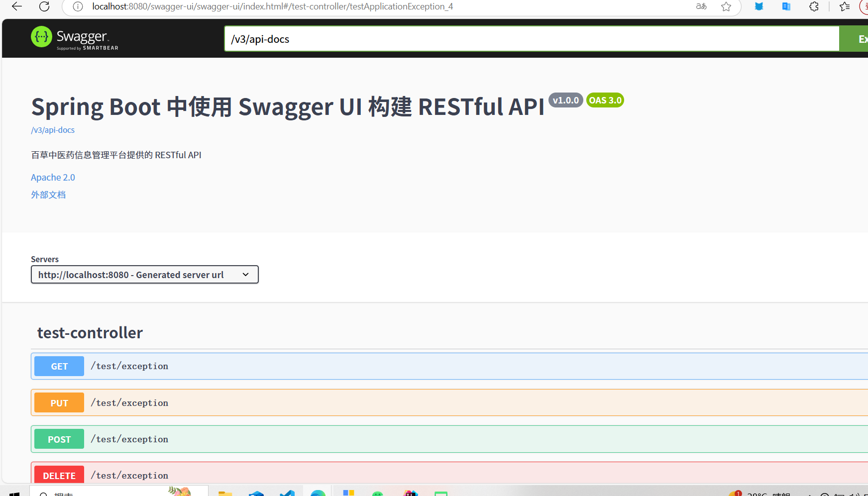Click the OAS 3.0 badge
868x496 pixels.
click(605, 100)
